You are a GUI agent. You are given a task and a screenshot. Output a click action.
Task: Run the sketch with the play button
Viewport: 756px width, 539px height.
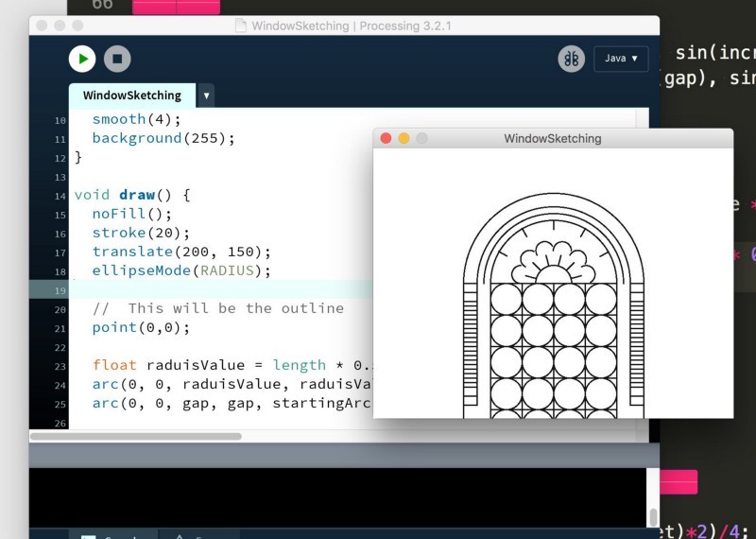[82, 59]
